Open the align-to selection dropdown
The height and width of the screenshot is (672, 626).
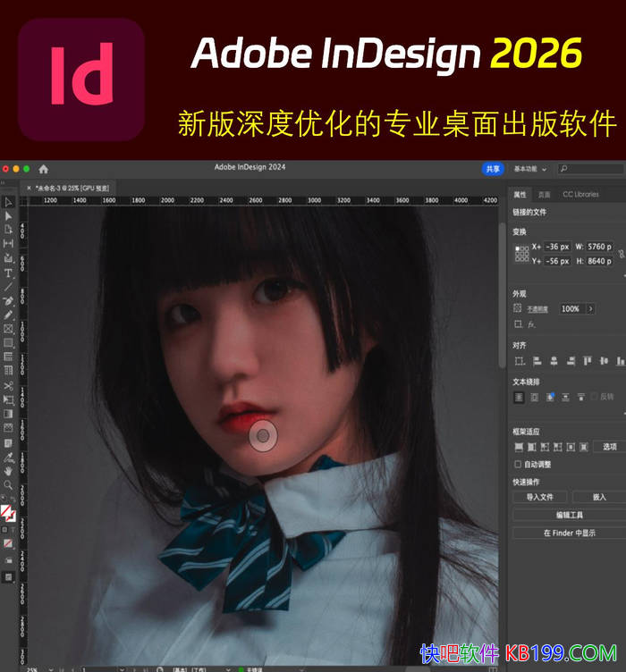pos(520,361)
